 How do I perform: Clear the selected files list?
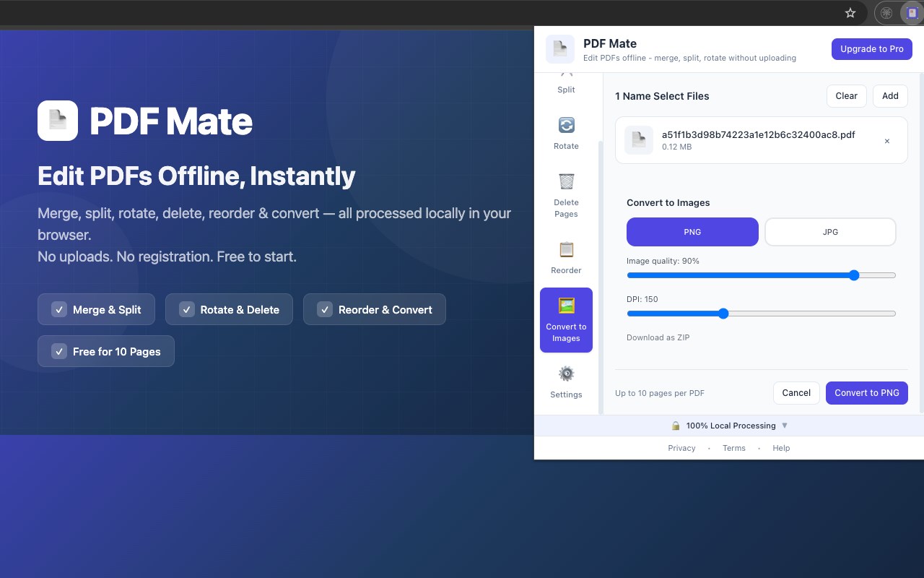click(x=847, y=96)
